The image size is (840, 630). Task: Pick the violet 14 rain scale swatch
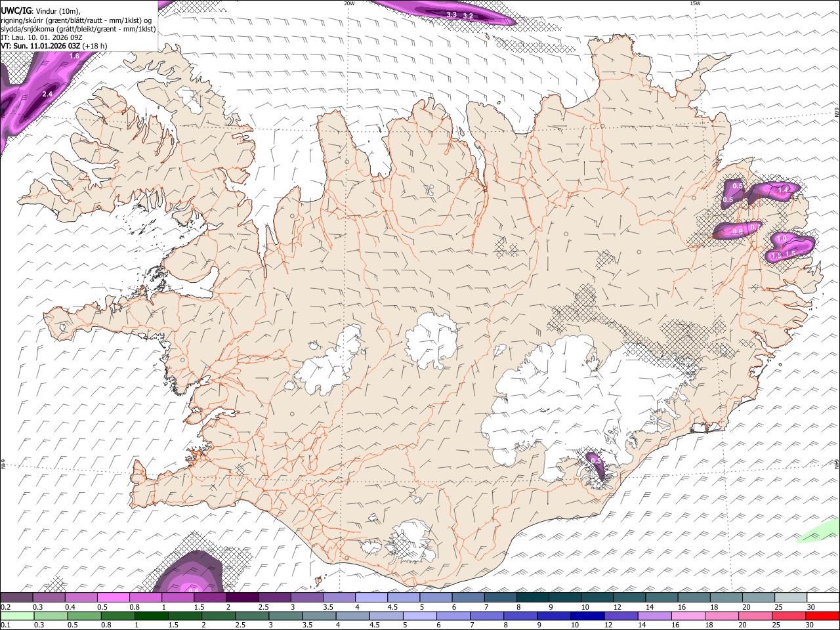[655, 616]
